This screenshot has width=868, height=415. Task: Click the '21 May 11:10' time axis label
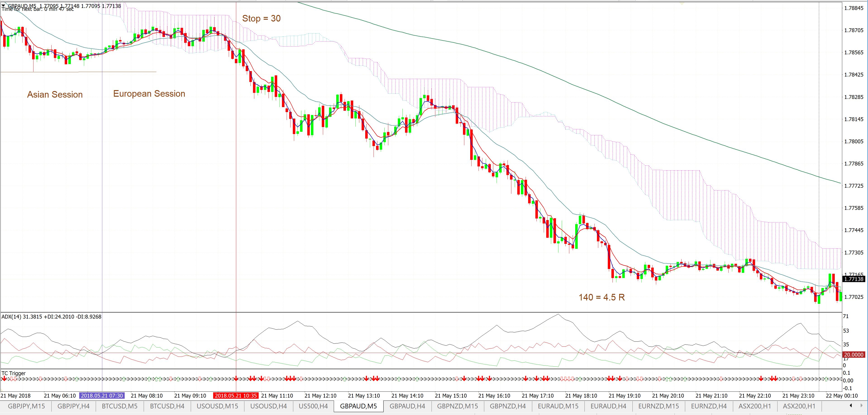[277, 396]
